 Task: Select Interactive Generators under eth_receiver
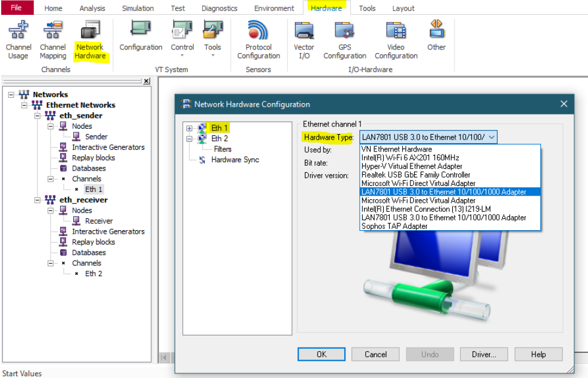[x=108, y=231]
